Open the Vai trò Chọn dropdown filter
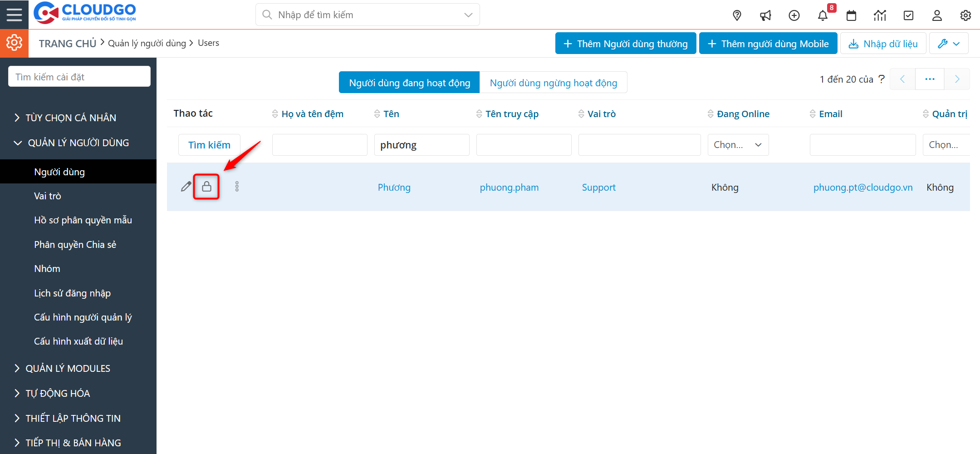The height and width of the screenshot is (454, 980). 738,144
